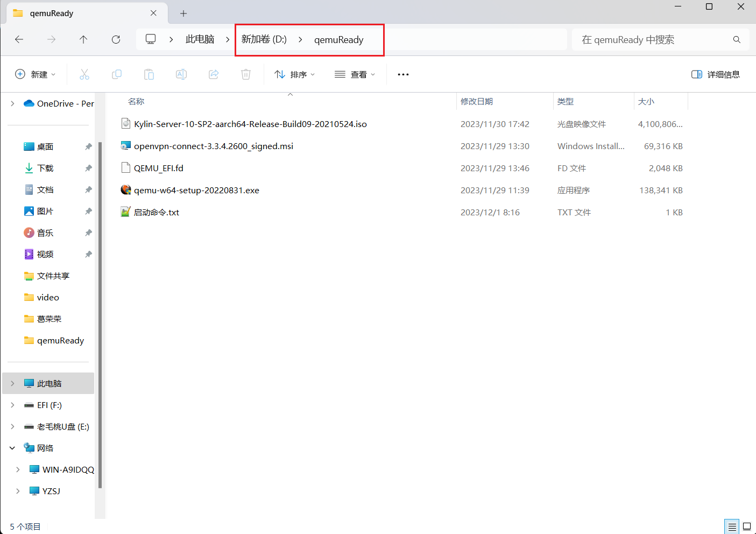
Task: Switch to large icons view in status bar
Action: [x=747, y=526]
